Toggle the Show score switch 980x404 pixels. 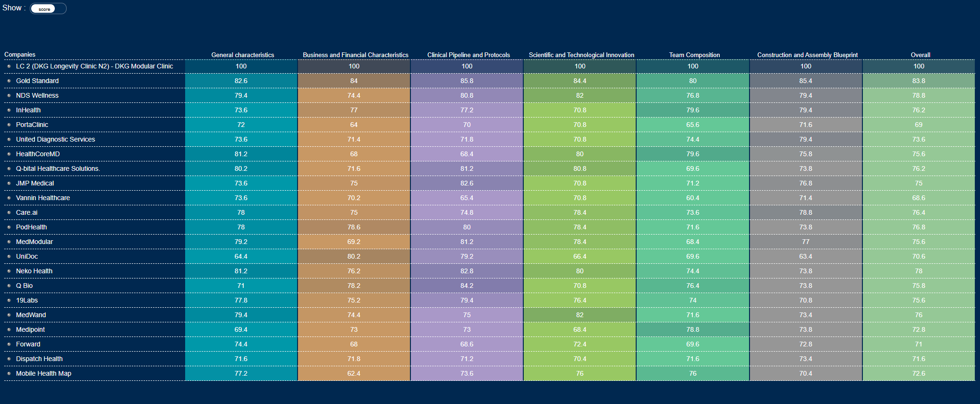[48, 8]
